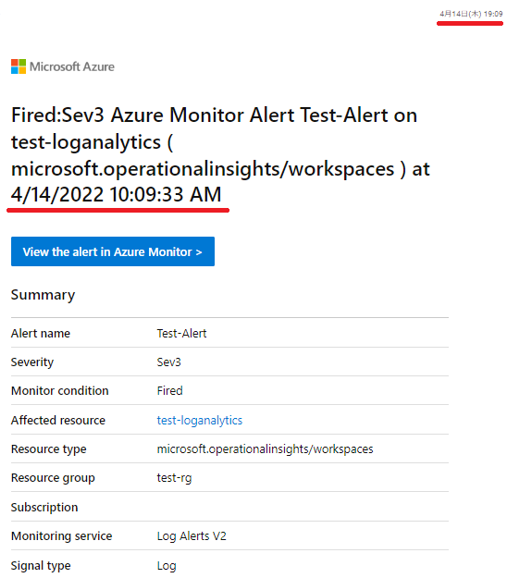Viewport: 523px width, 585px height.
Task: Click the Alert name row label
Action: tap(41, 333)
